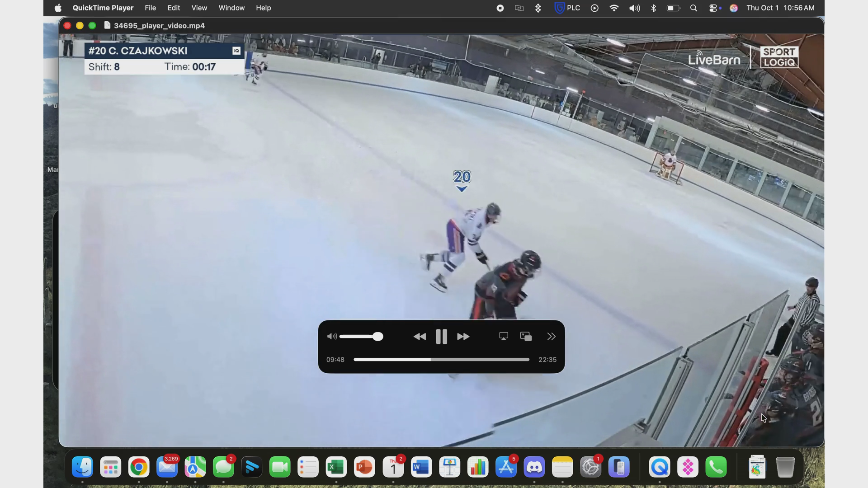868x488 pixels.
Task: Seek on the video progress bar
Action: coord(441,360)
